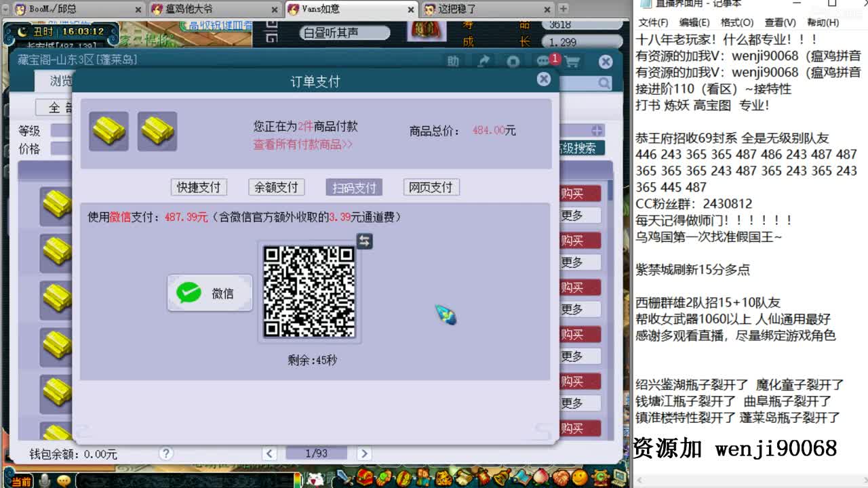Click the 高级搜索 button

tap(580, 148)
